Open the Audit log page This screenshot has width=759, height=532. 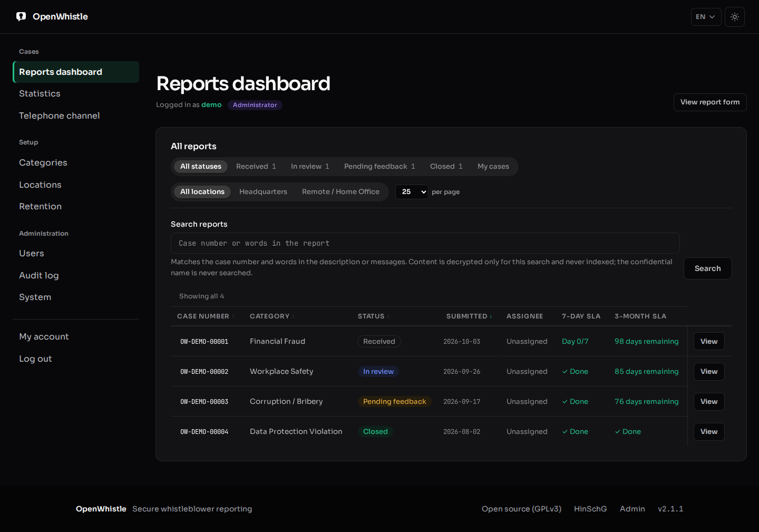click(76, 276)
